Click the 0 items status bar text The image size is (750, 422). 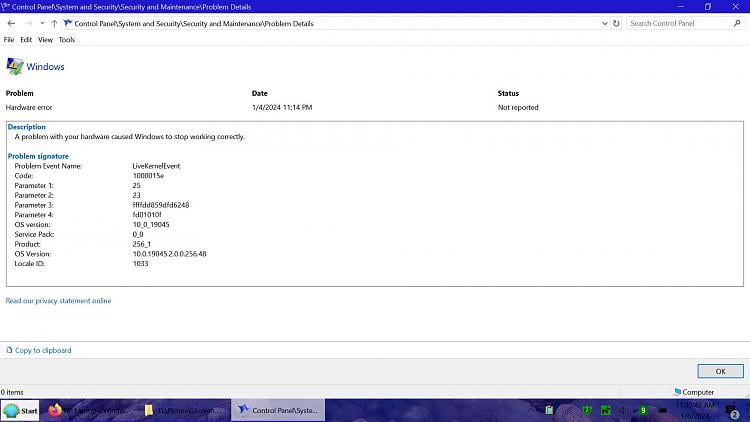point(12,392)
